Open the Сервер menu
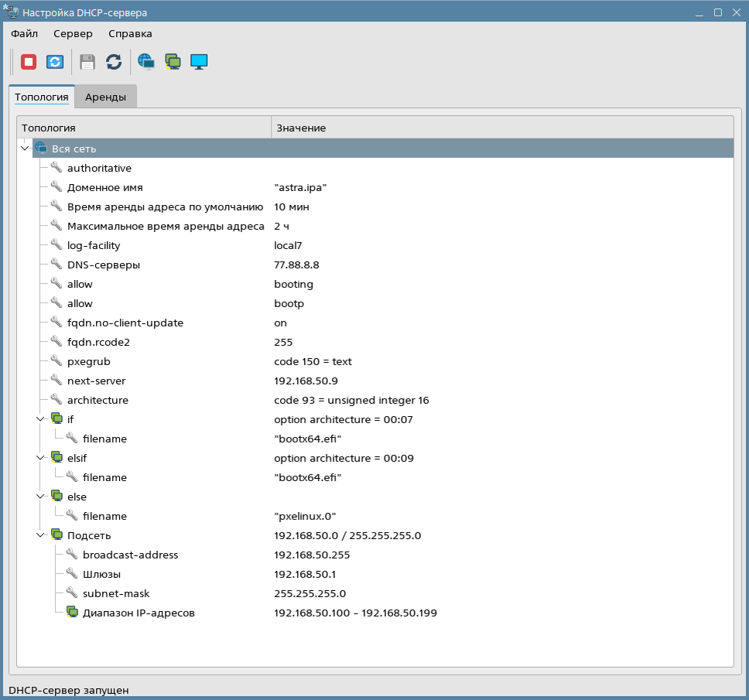The image size is (749, 700). [x=73, y=34]
